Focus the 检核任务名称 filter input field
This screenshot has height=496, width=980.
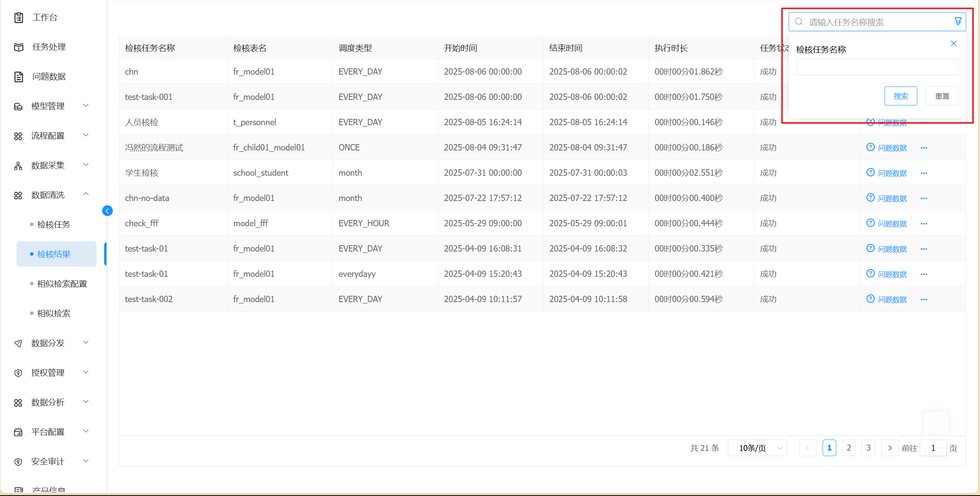click(877, 67)
